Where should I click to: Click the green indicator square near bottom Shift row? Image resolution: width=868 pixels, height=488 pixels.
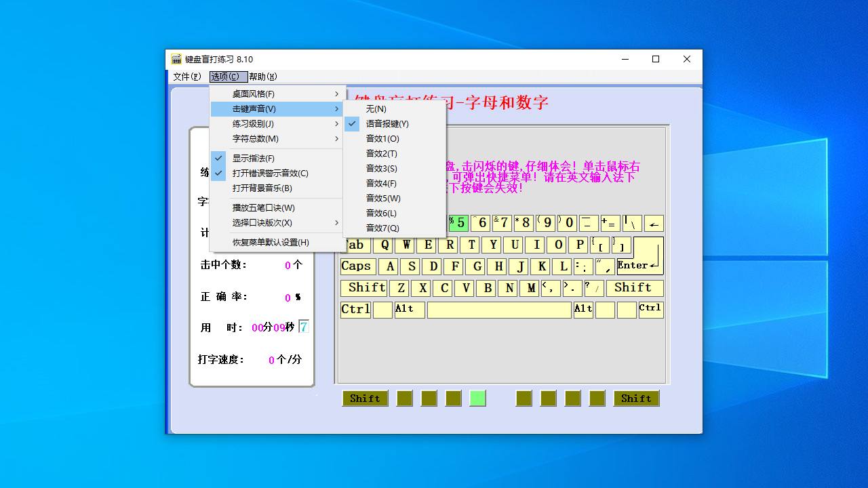coord(477,399)
